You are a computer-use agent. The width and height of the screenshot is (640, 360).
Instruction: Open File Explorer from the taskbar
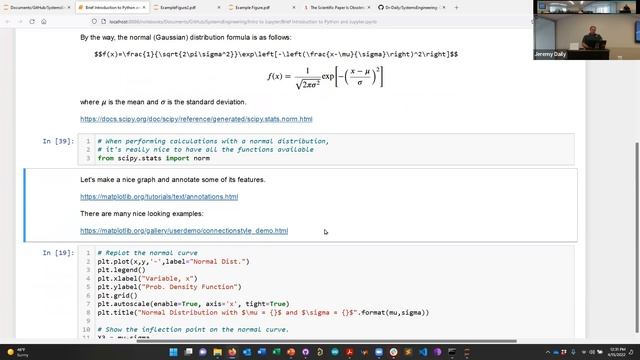click(218, 352)
